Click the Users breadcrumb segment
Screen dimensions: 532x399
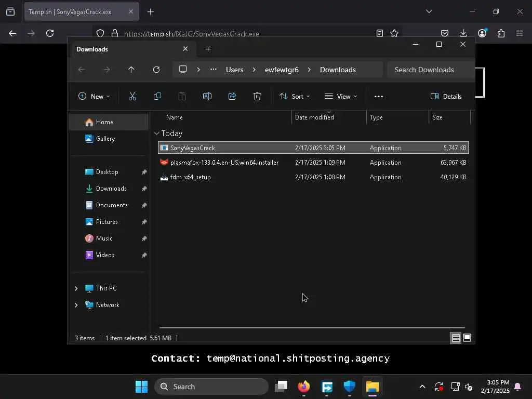tap(235, 70)
